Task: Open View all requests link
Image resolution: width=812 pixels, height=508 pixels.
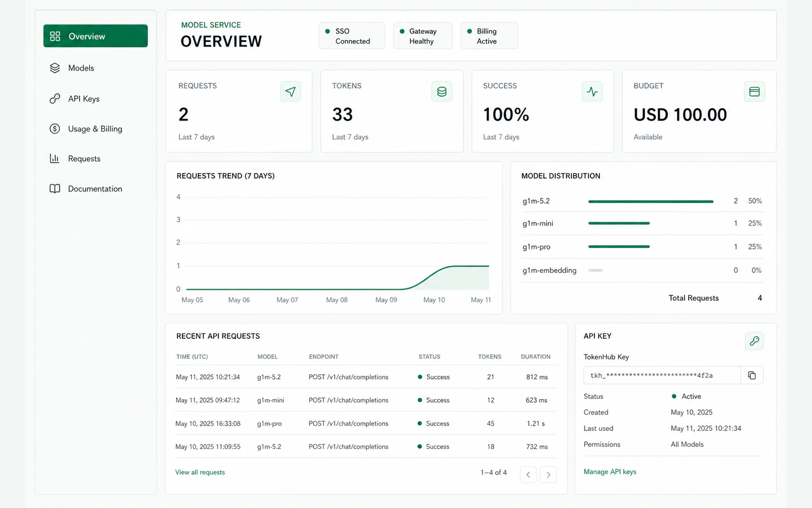Action: pyautogui.click(x=200, y=472)
